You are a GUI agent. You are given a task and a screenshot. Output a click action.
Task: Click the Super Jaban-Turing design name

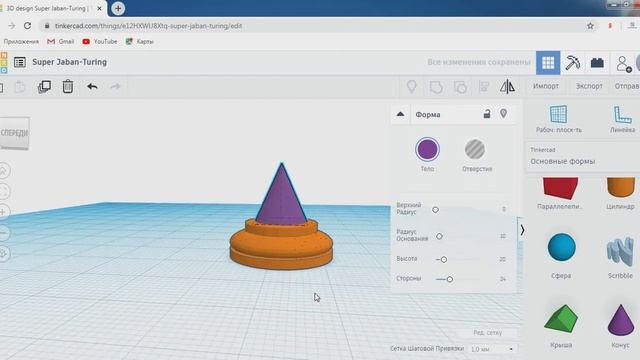click(x=69, y=62)
